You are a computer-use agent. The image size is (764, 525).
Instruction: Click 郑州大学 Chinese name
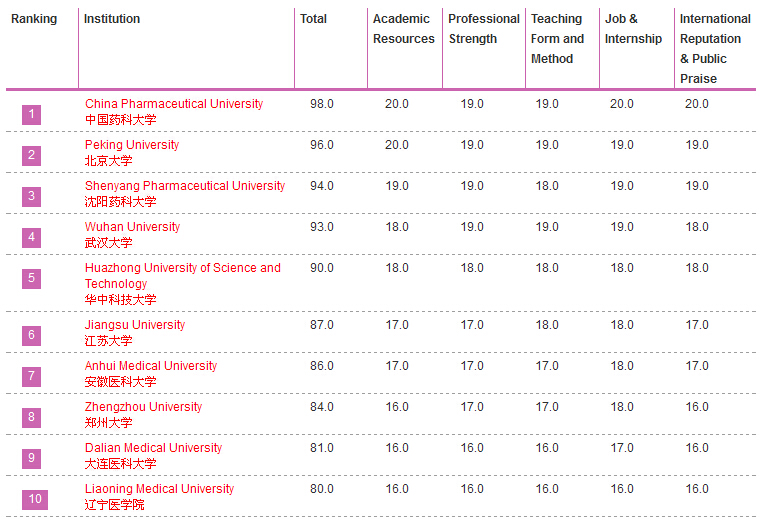click(x=109, y=423)
